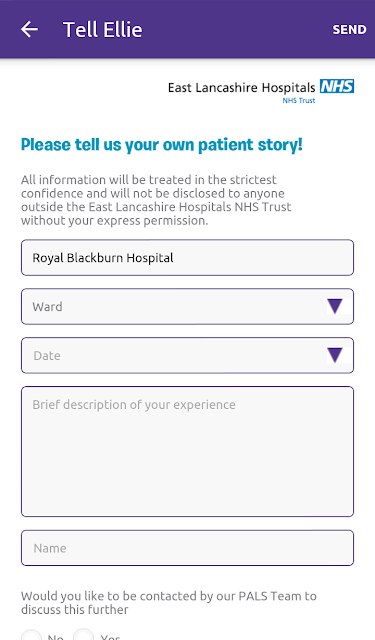The width and height of the screenshot is (375, 640).
Task: Open the Ward dropdown arrow
Action: 335,306
